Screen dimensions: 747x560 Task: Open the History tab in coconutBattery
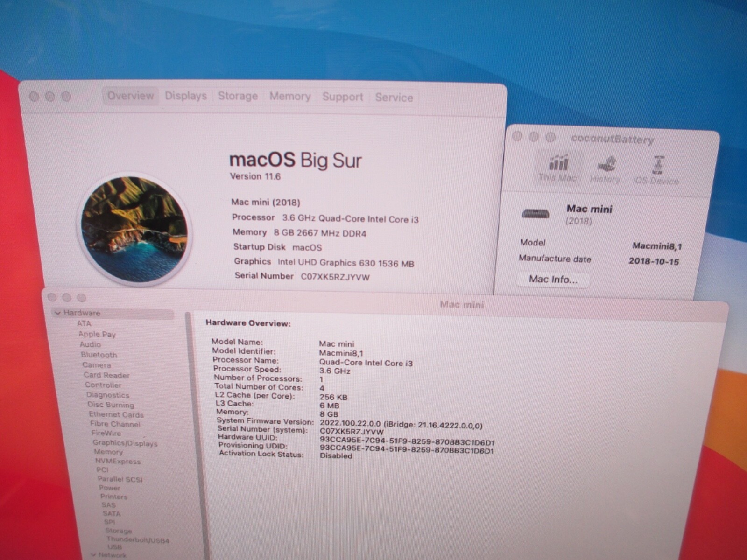click(606, 169)
